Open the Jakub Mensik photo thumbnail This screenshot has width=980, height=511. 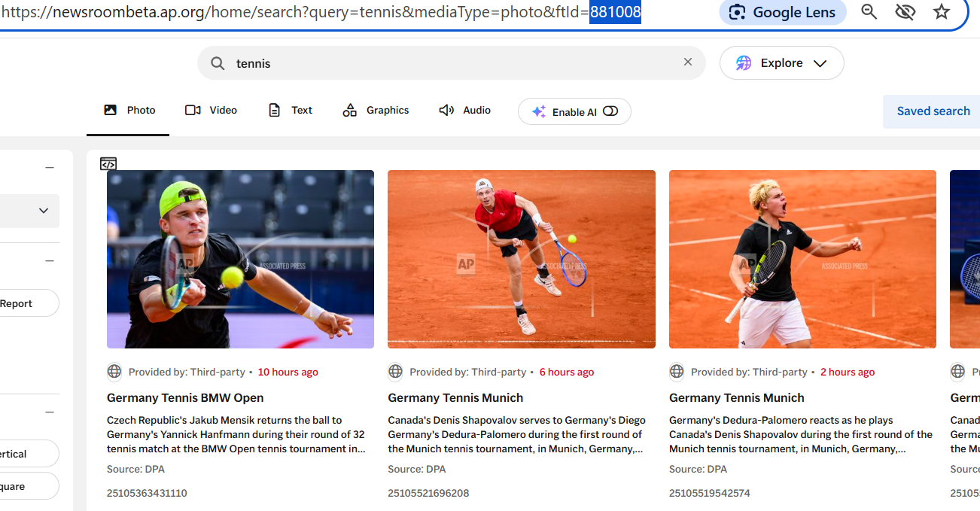coord(240,259)
